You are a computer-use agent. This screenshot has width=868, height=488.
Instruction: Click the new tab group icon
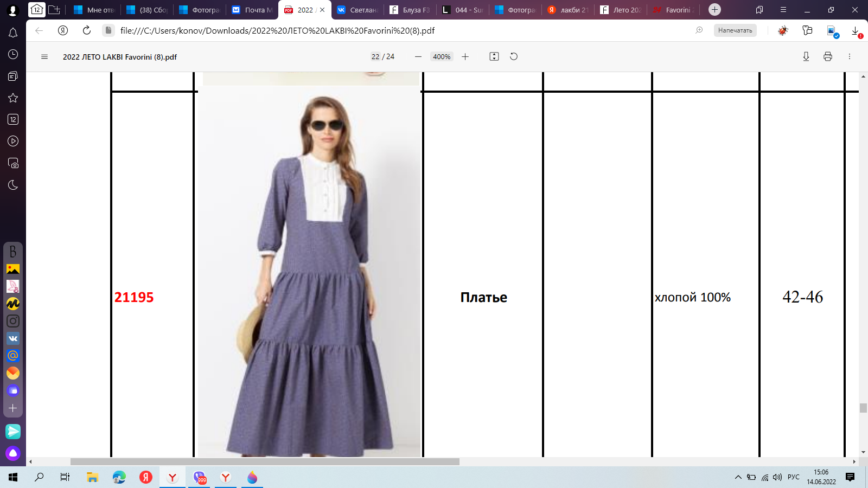[x=54, y=10]
